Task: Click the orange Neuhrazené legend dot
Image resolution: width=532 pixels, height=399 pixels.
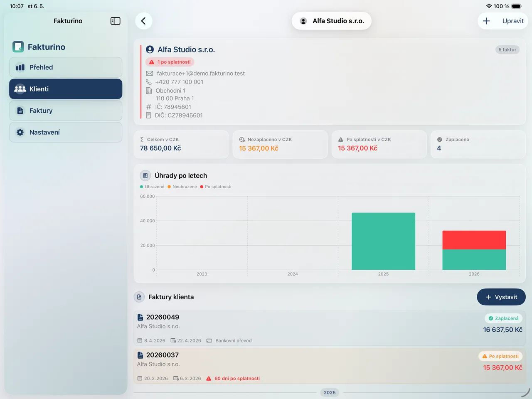Action: (169, 187)
